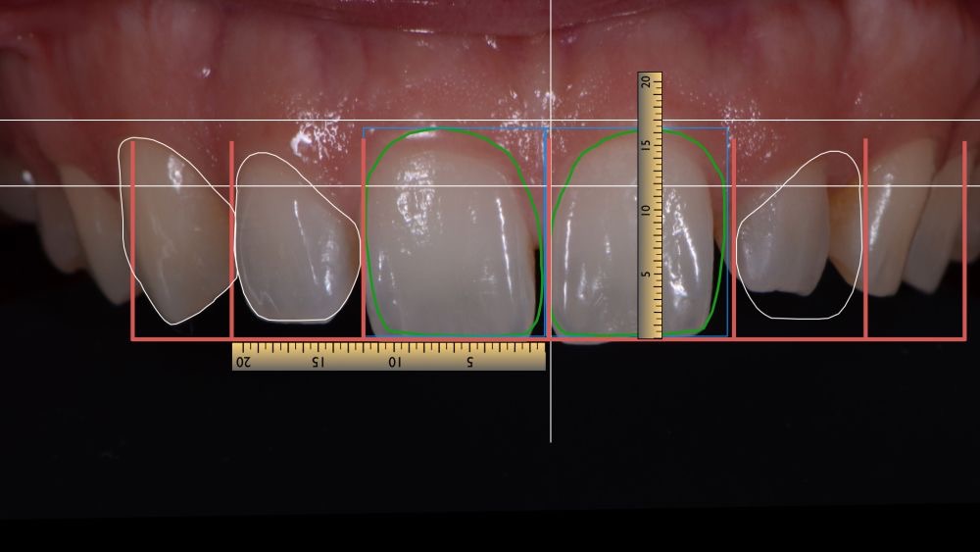Click the 5 mark on the horizontal ruler

coord(469,363)
